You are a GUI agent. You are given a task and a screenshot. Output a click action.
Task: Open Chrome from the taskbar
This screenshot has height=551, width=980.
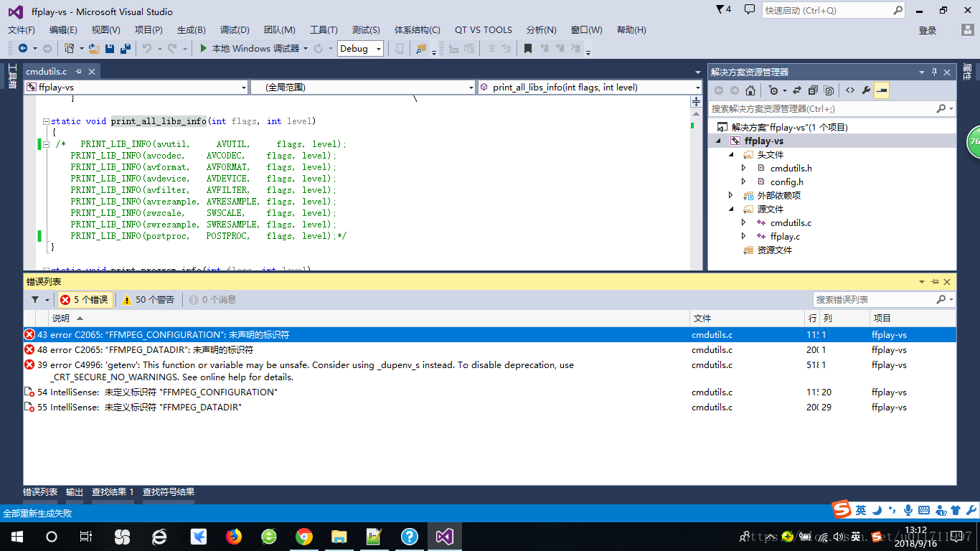tap(304, 537)
